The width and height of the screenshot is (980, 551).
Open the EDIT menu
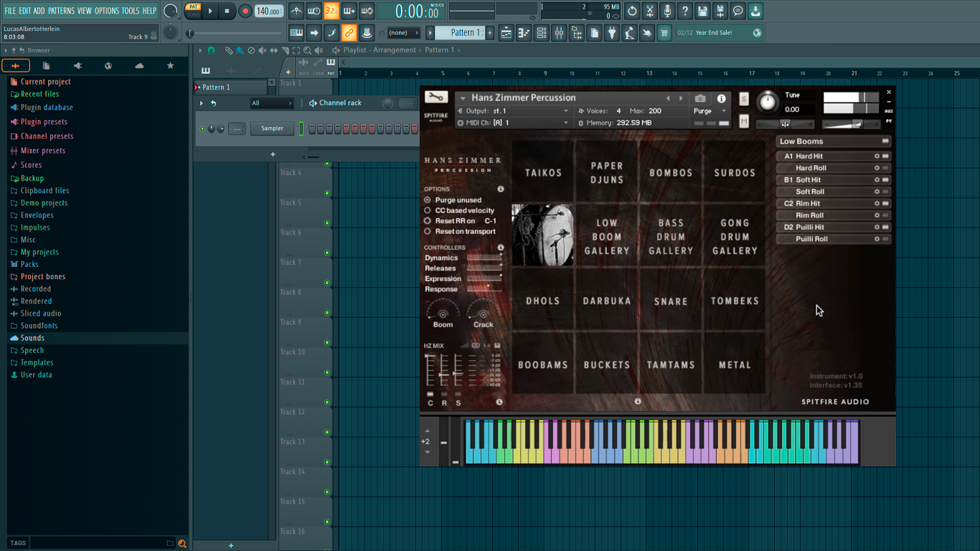point(24,11)
